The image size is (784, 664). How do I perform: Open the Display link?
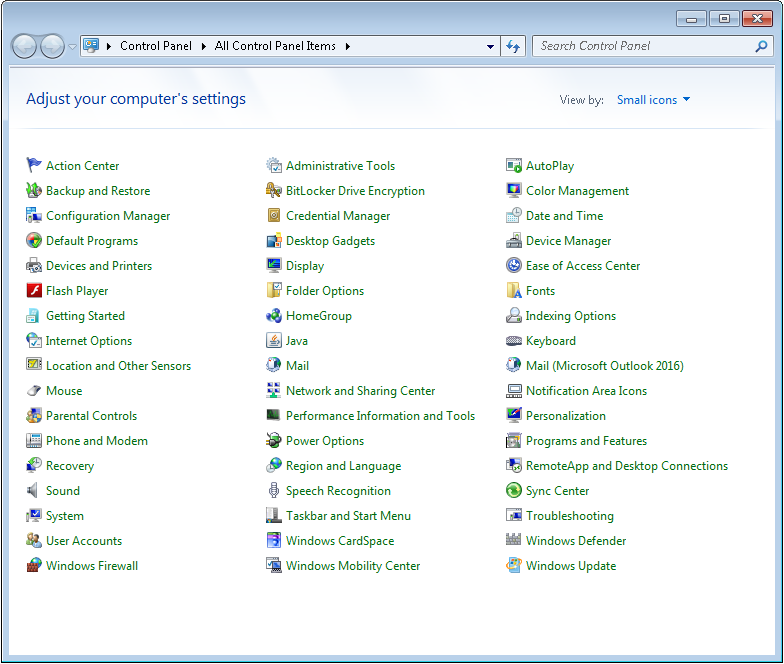point(305,266)
